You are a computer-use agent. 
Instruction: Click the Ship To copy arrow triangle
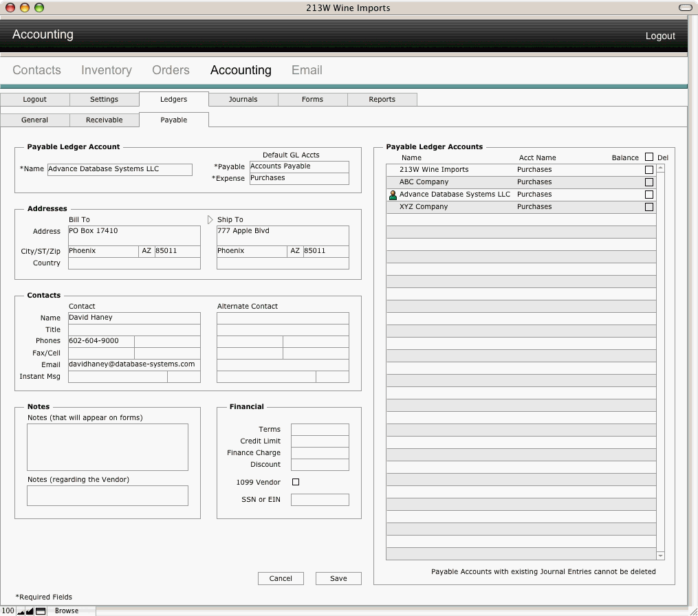coord(210,219)
